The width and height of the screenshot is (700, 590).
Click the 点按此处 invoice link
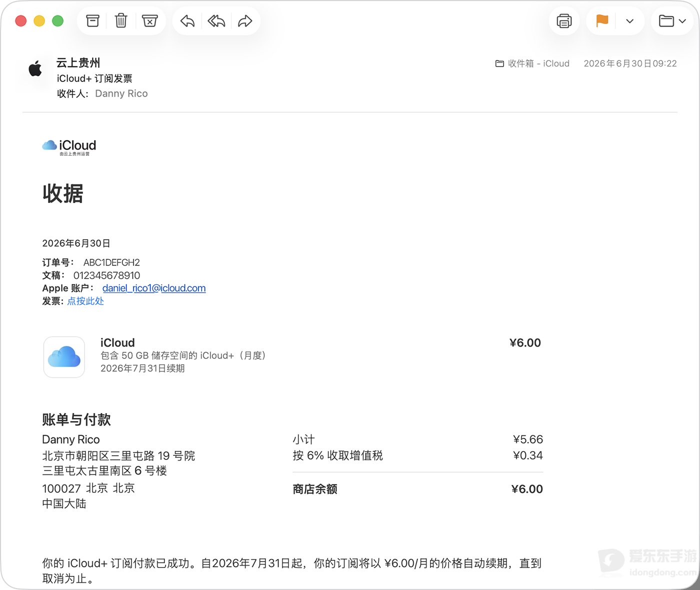coord(85,301)
